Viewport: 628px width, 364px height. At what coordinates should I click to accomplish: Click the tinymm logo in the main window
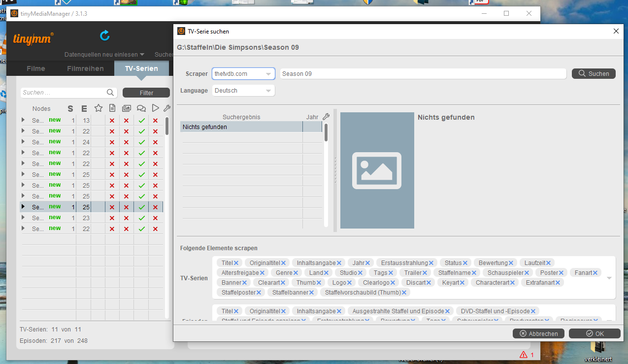click(x=33, y=38)
